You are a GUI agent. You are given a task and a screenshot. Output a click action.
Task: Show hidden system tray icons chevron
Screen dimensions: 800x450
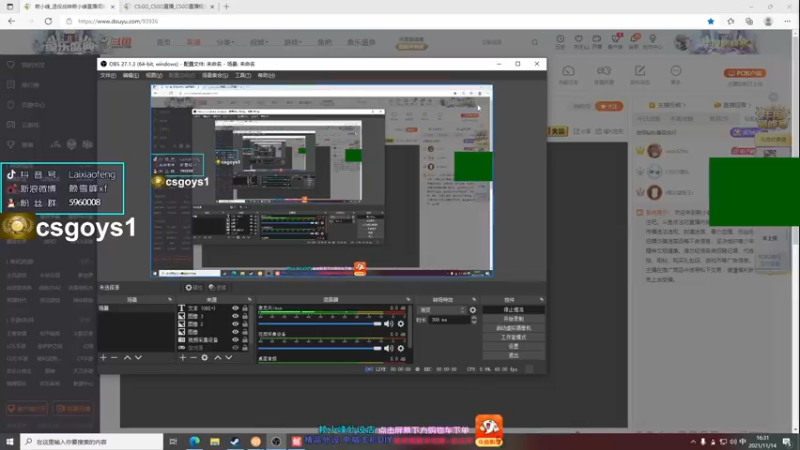(x=693, y=442)
